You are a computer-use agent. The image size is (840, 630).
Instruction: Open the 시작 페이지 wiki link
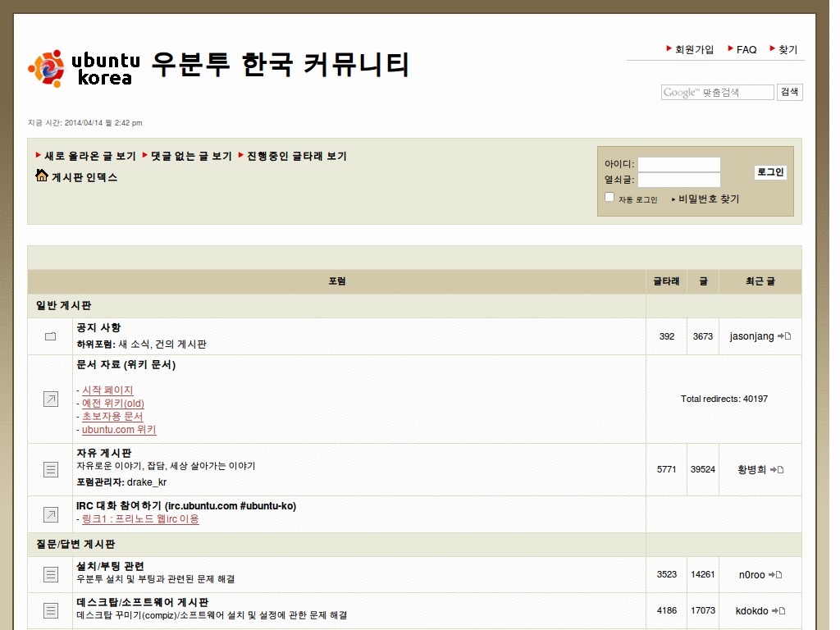(x=107, y=390)
